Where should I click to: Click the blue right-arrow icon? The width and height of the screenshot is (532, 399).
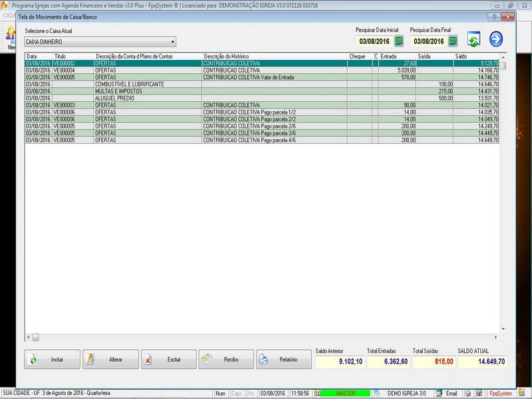pyautogui.click(x=495, y=39)
